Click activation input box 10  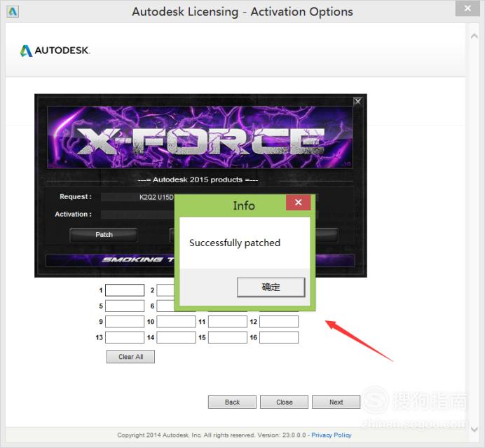(x=177, y=322)
